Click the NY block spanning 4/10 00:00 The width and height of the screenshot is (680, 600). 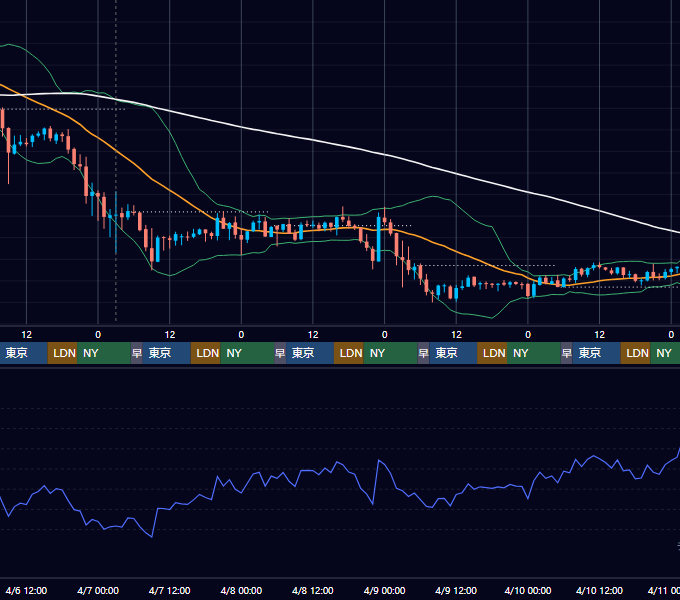(x=534, y=353)
